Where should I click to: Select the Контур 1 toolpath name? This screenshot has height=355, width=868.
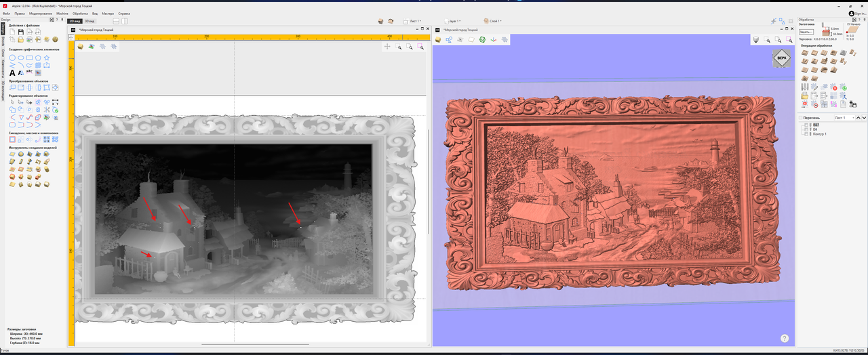coord(818,134)
